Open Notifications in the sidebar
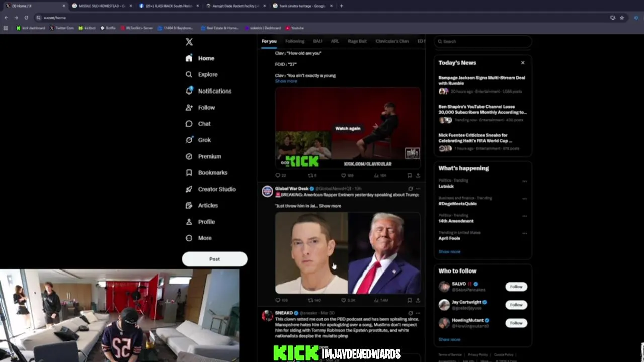 [x=209, y=91]
